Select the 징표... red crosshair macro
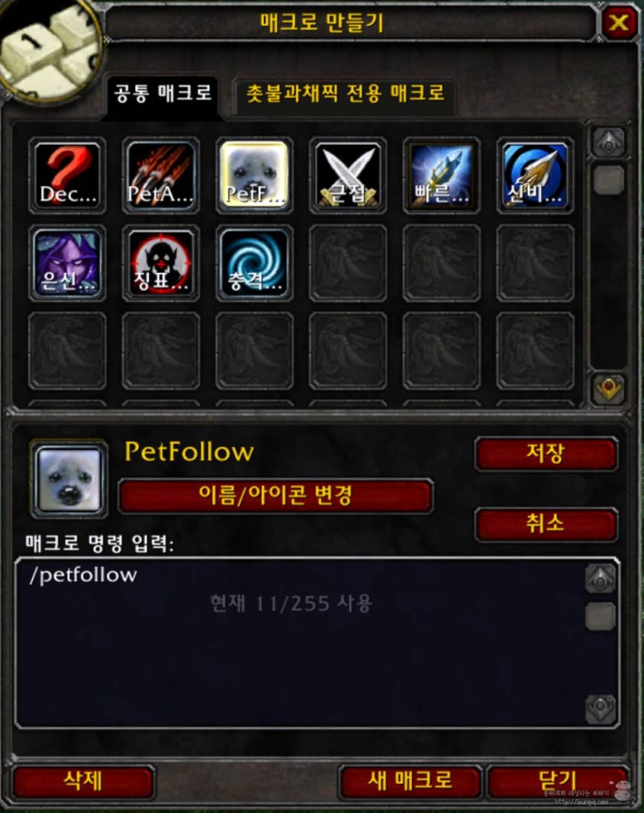The image size is (644, 813). click(161, 263)
